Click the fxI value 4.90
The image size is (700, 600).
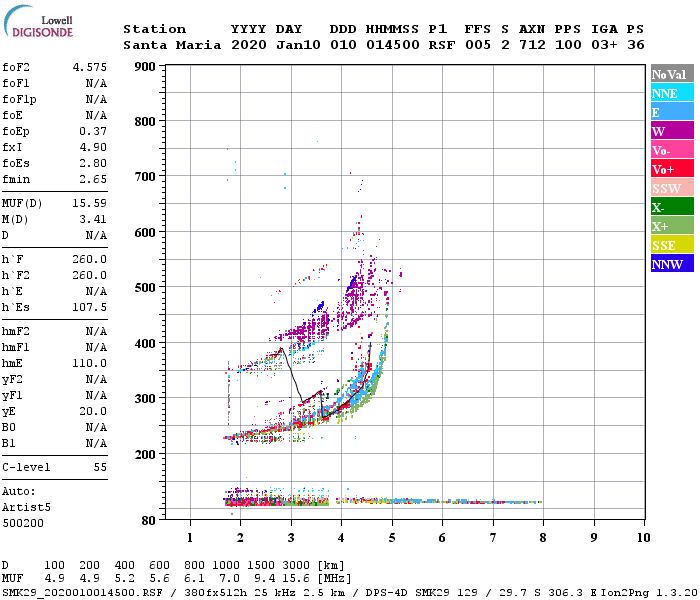[93, 147]
